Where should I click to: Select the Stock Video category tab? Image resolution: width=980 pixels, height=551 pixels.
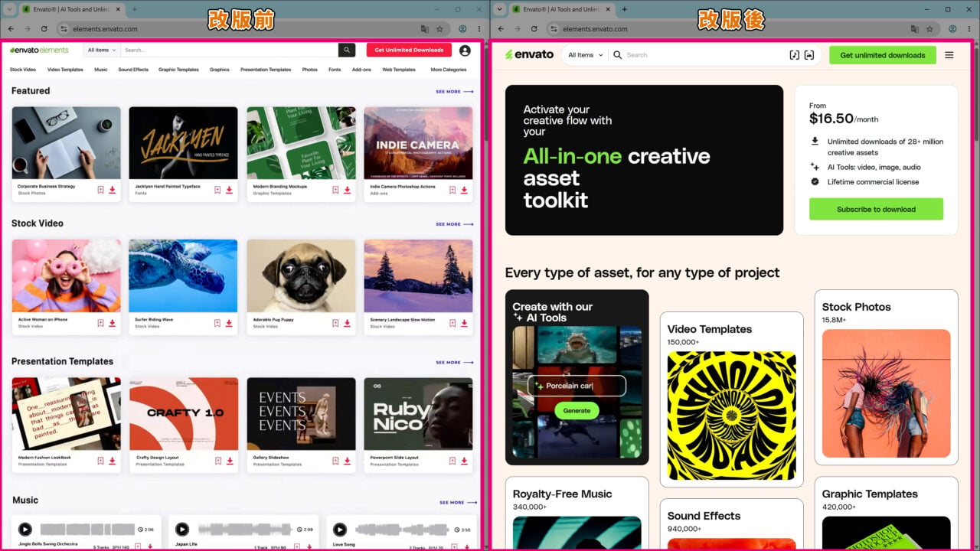(x=23, y=70)
